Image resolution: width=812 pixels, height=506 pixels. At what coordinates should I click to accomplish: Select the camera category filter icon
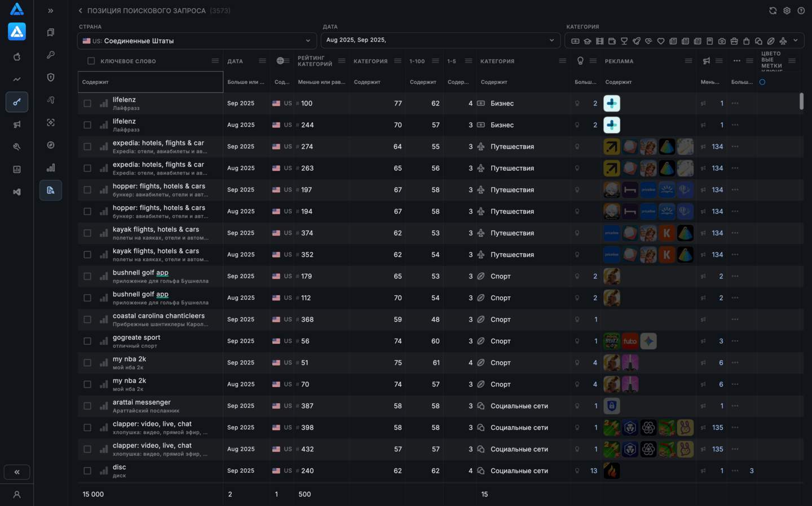(x=722, y=41)
